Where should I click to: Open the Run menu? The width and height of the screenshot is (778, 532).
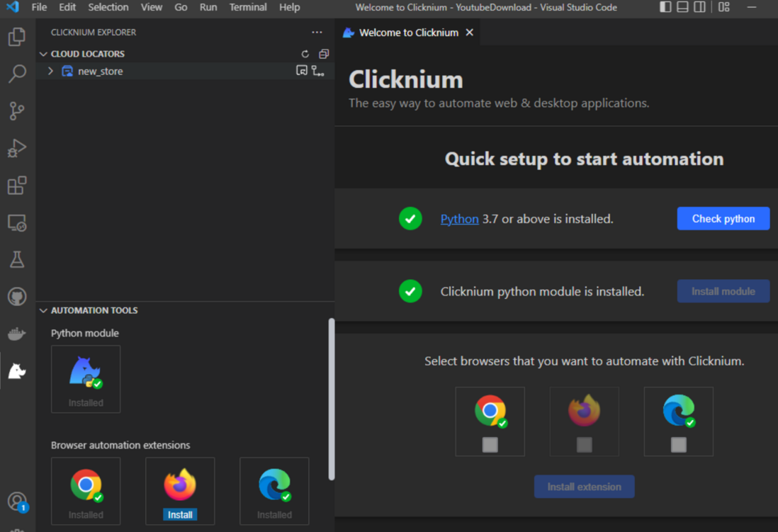[x=208, y=7]
